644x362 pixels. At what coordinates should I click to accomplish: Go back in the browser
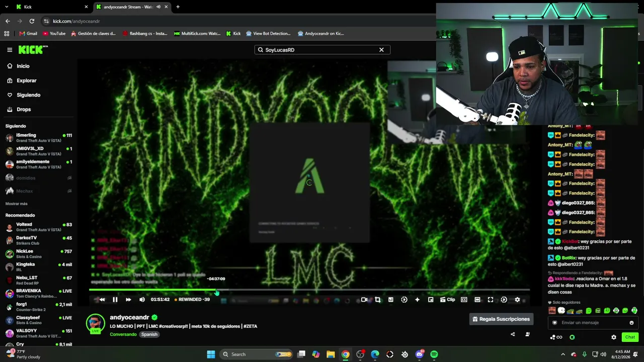click(x=8, y=21)
